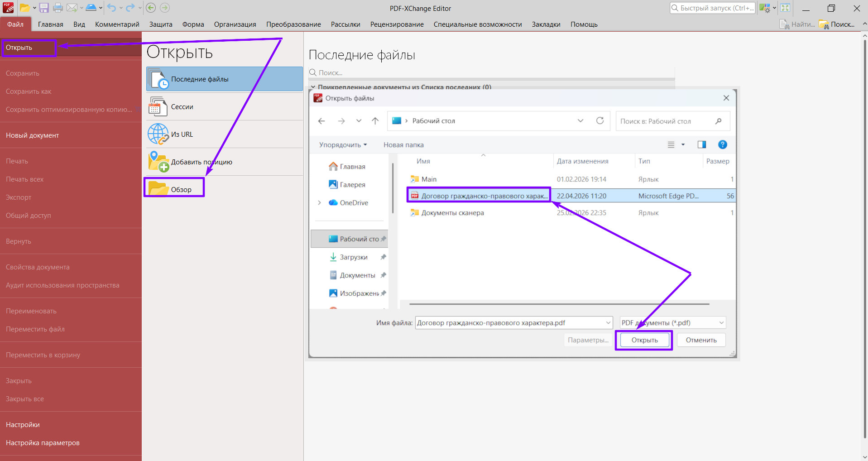This screenshot has height=461, width=868.
Task: Open Настройки in the File menu
Action: coord(71,425)
